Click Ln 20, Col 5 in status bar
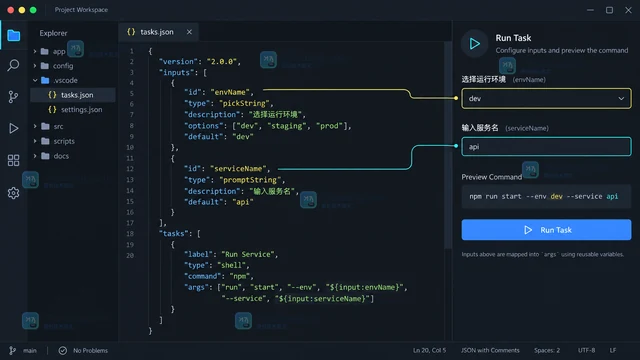Image resolution: width=640 pixels, height=360 pixels. coord(429,350)
